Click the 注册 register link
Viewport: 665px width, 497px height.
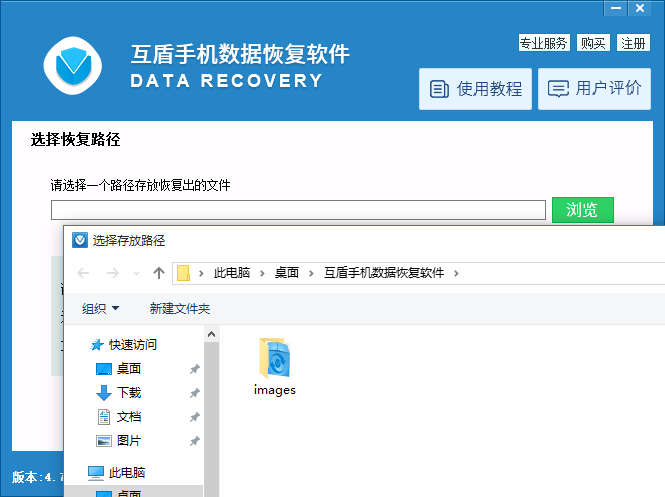633,43
